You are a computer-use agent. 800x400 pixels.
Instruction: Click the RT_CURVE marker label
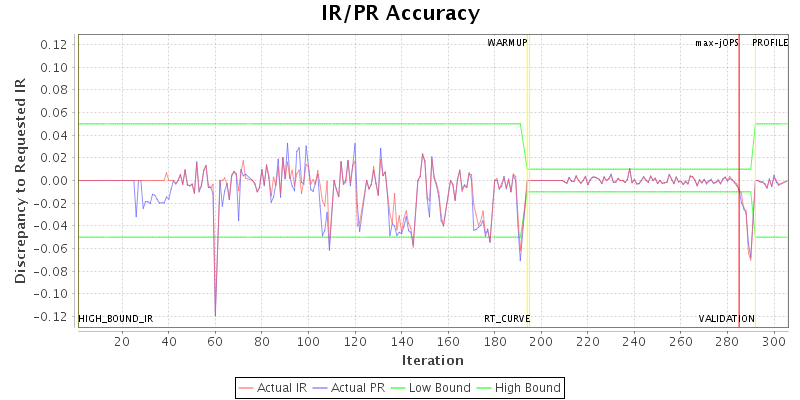[507, 319]
